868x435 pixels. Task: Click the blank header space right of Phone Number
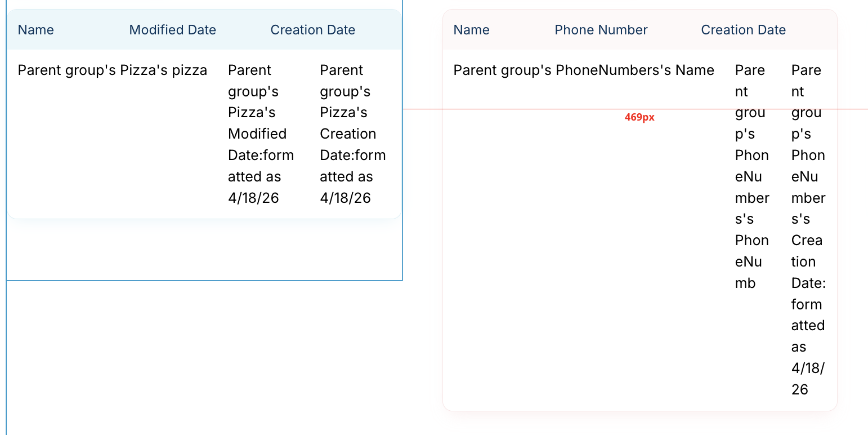pos(674,30)
